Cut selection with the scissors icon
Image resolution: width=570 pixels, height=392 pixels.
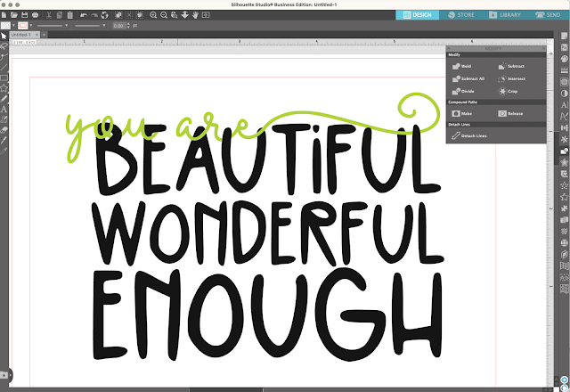point(49,15)
